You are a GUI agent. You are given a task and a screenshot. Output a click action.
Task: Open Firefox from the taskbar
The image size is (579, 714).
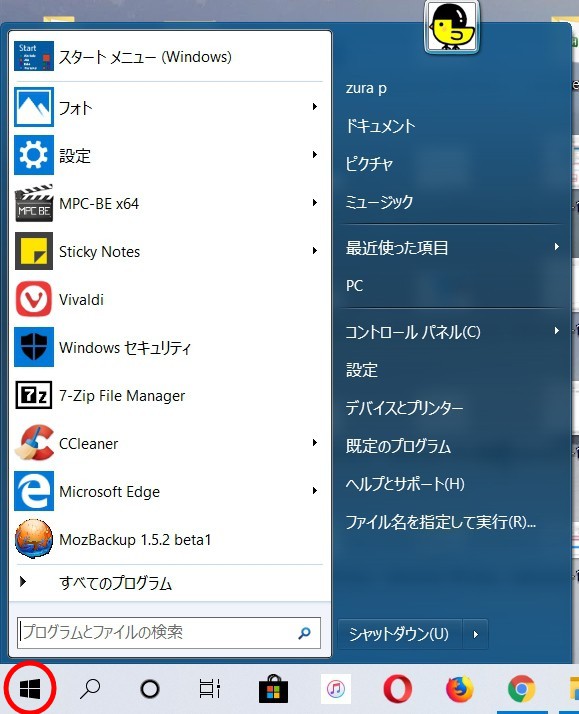pos(459,689)
